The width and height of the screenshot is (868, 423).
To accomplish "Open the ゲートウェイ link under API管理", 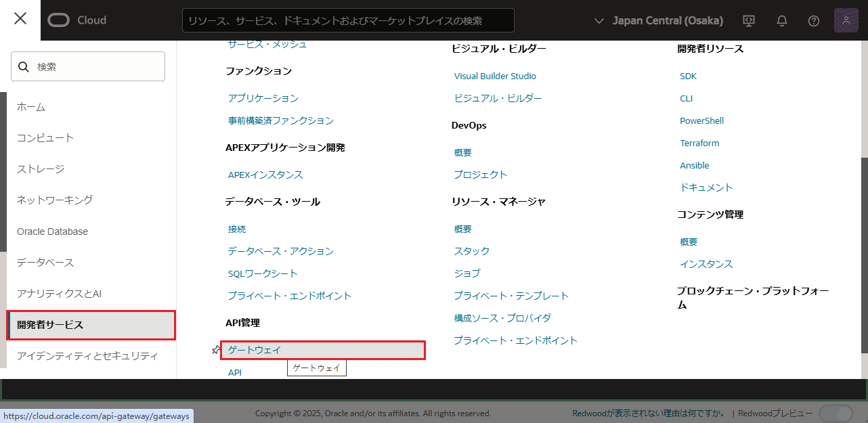I will (255, 350).
